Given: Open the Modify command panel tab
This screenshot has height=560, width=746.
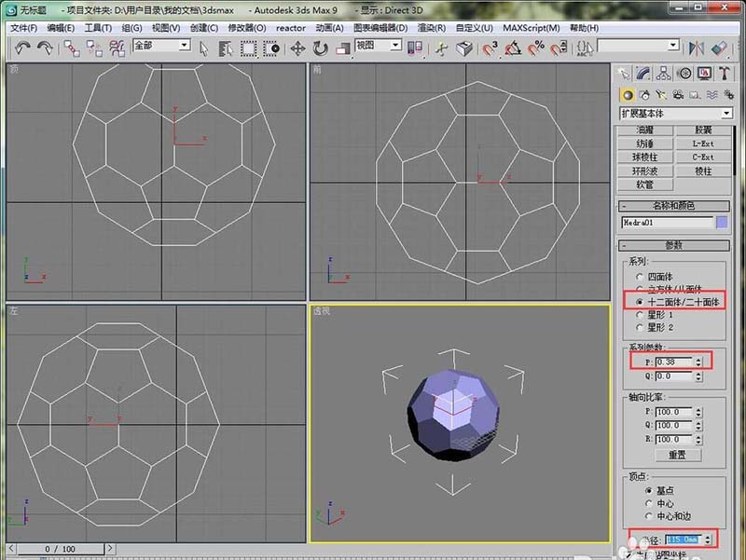Looking at the screenshot, I should 643,74.
